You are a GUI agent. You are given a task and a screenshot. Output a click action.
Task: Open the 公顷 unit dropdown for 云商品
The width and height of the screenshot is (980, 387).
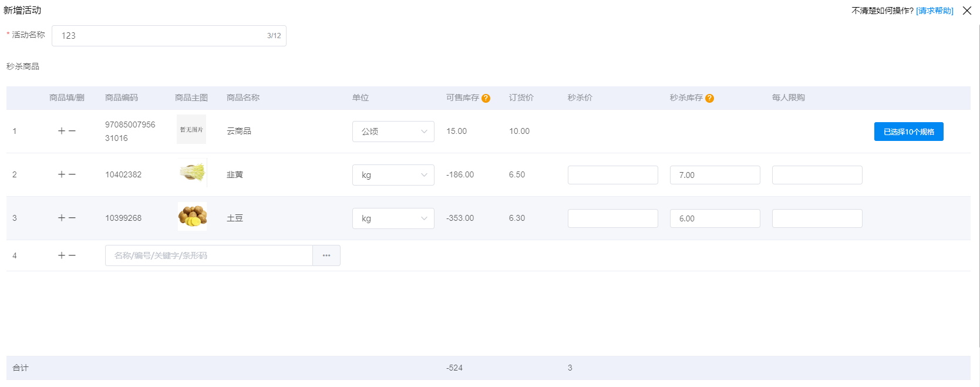393,132
